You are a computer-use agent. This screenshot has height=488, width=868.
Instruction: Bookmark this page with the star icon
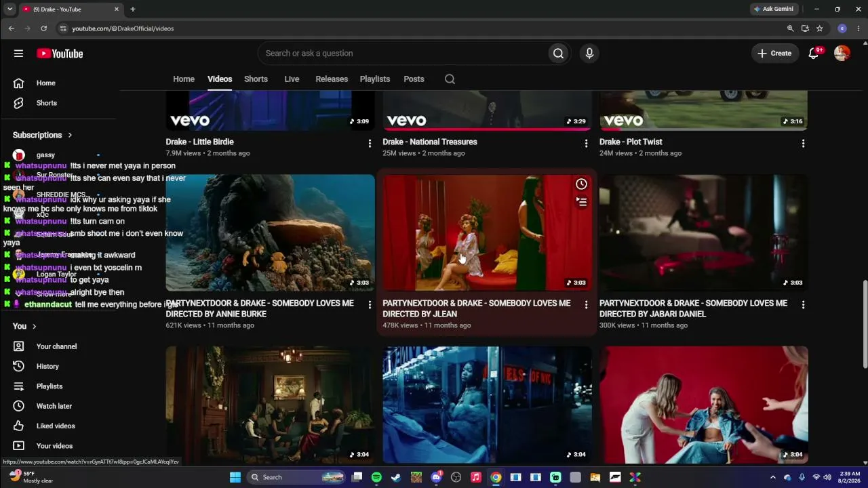point(820,28)
